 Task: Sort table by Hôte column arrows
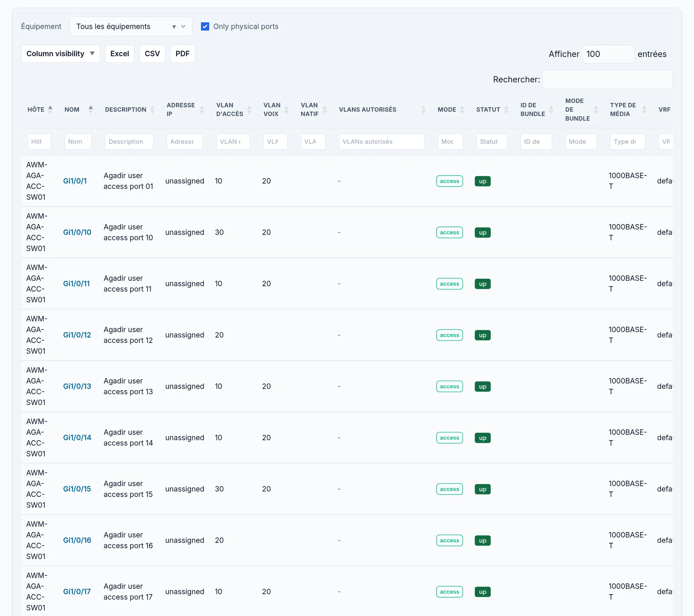tap(50, 109)
